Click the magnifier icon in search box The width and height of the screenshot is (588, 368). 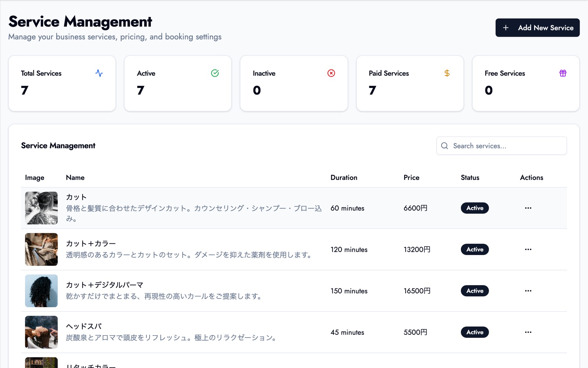tap(444, 146)
